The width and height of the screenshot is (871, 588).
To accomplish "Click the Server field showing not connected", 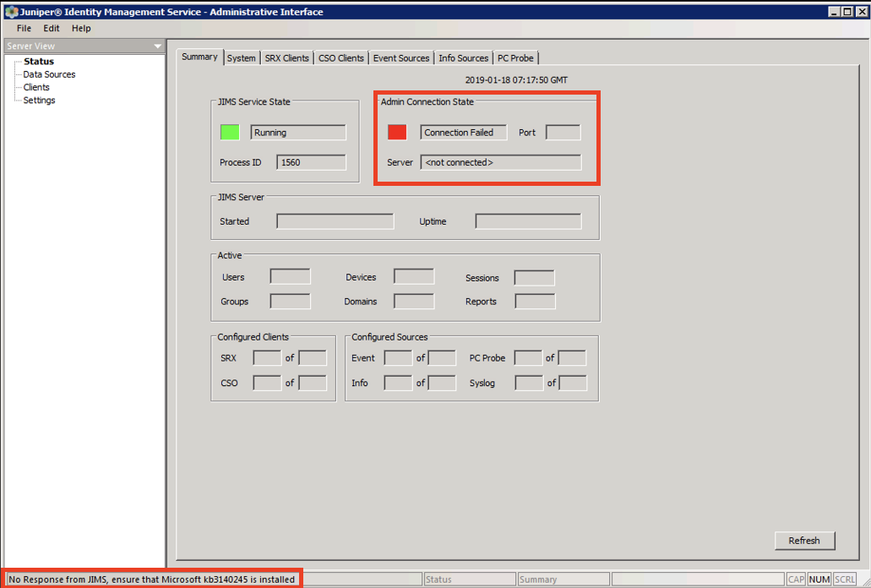I will pos(501,162).
